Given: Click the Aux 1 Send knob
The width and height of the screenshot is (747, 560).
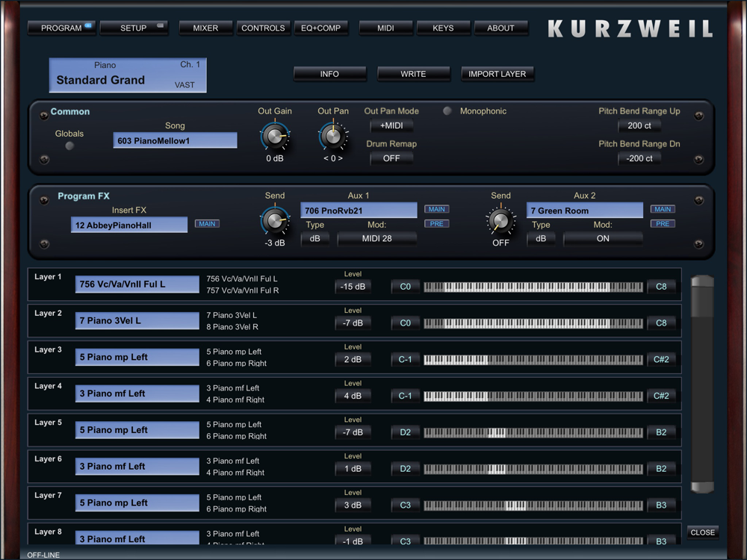Looking at the screenshot, I should 275,221.
